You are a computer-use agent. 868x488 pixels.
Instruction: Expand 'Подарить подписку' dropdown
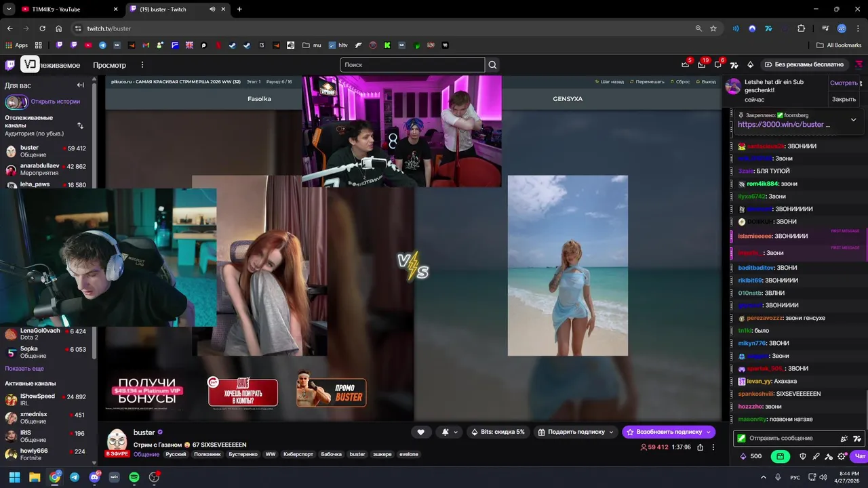(611, 432)
